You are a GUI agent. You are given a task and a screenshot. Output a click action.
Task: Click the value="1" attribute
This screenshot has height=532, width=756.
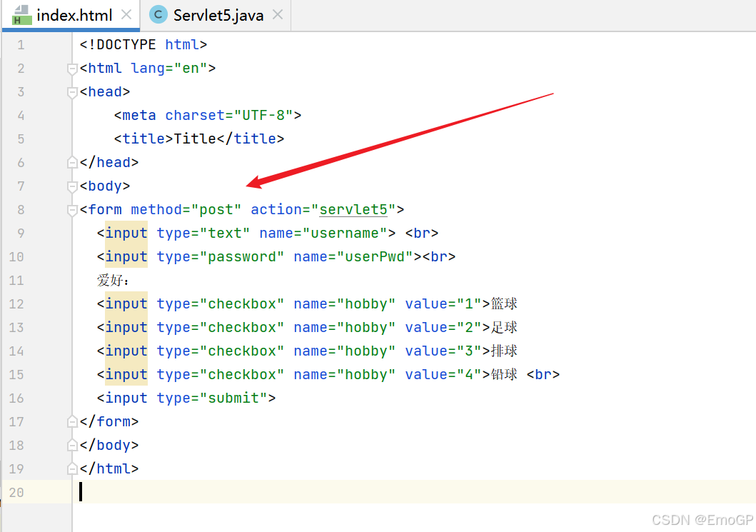tap(443, 304)
